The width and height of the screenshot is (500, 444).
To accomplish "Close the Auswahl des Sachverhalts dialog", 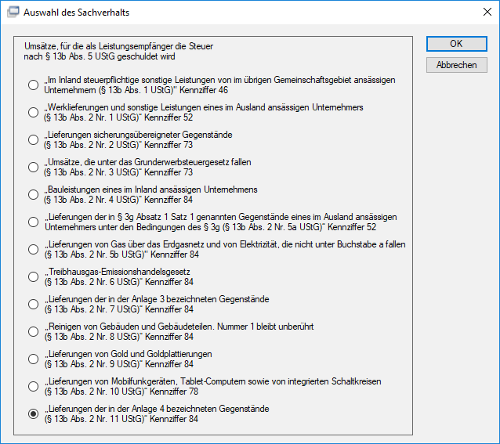I will point(487,12).
